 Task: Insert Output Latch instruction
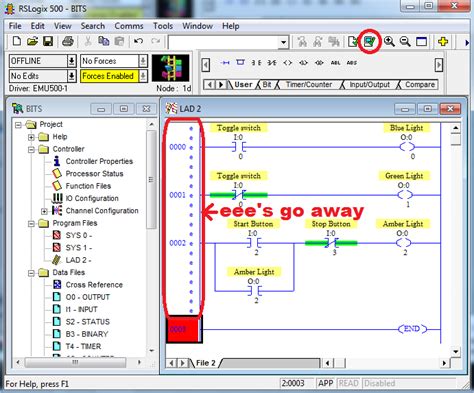pos(303,63)
